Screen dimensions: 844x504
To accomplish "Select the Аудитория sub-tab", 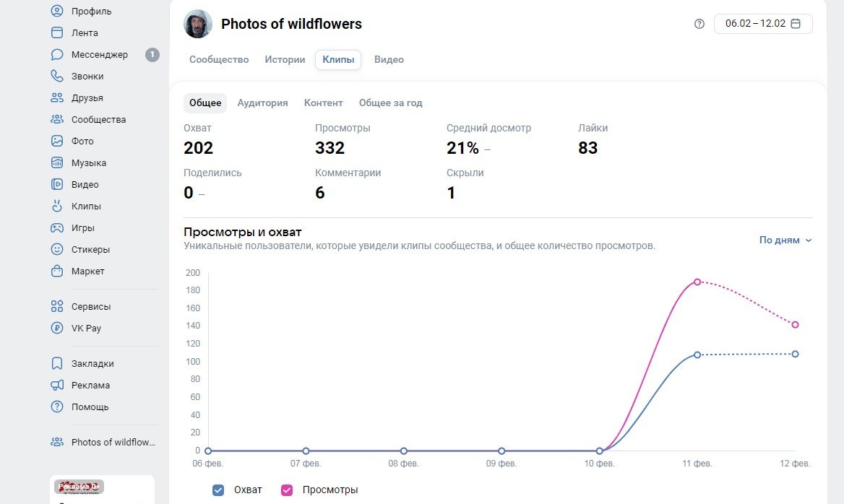I will coord(262,103).
